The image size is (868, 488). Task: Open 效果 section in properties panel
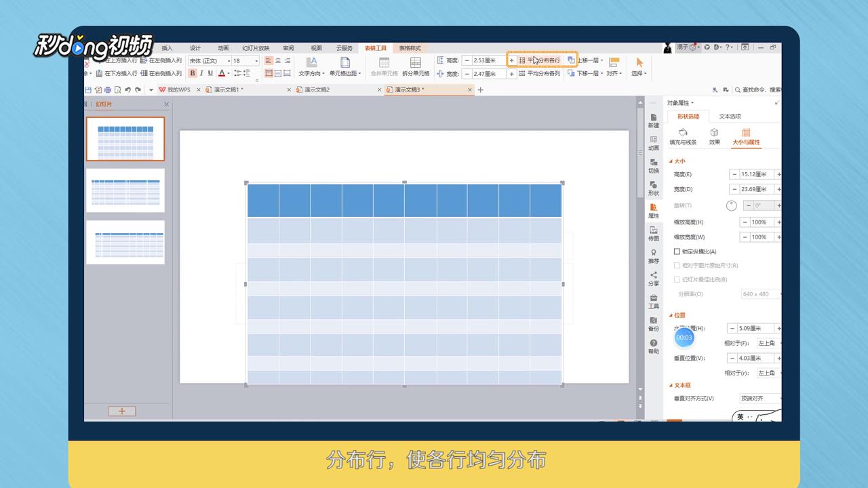tap(715, 136)
